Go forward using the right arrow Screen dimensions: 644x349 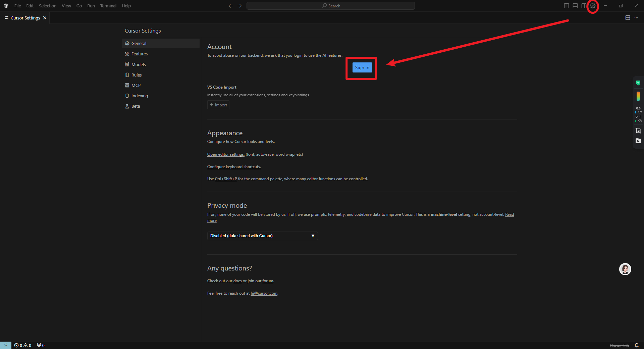click(239, 6)
